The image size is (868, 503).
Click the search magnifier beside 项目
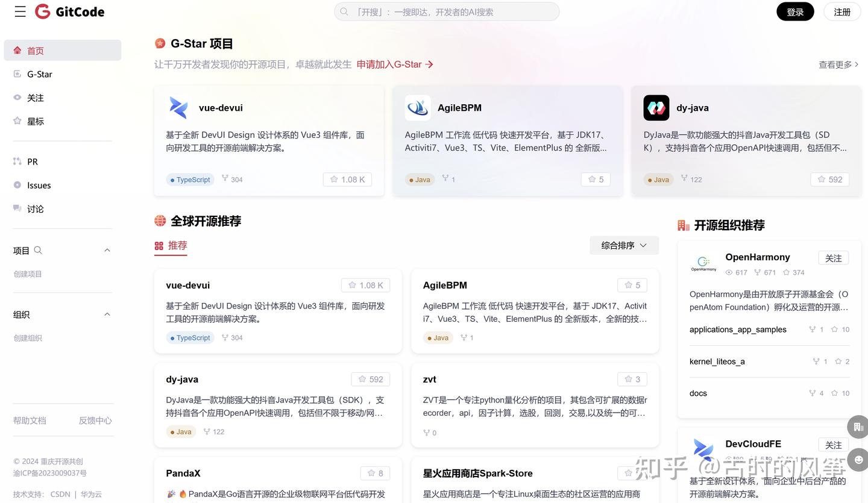tap(37, 250)
